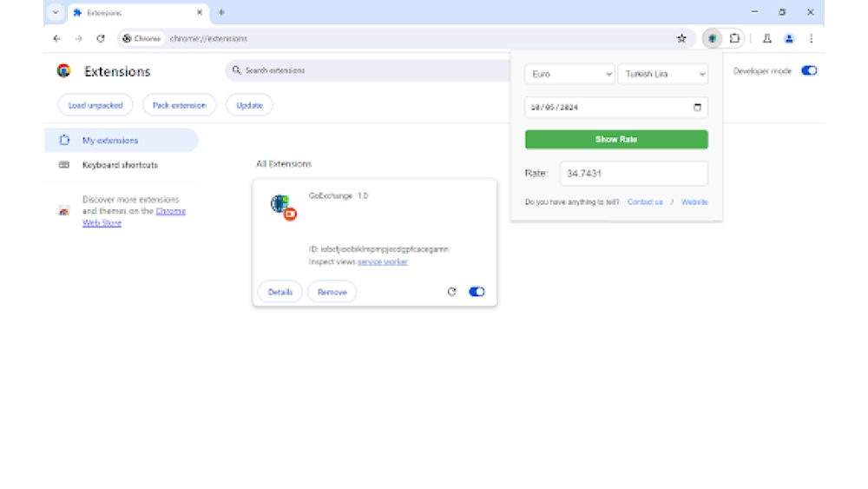Image resolution: width=868 pixels, height=489 pixels.
Task: Remove the GoExchange extension
Action: coord(332,292)
